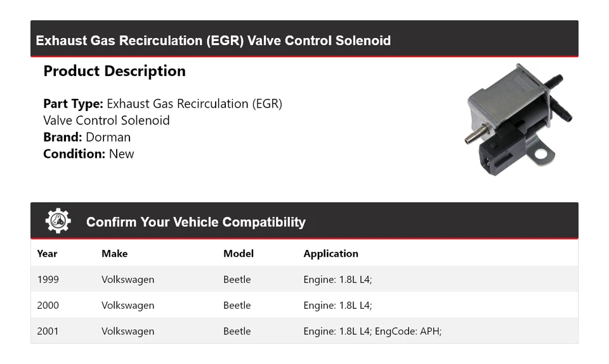
Task: Click the Make column header
Action: coord(114,254)
